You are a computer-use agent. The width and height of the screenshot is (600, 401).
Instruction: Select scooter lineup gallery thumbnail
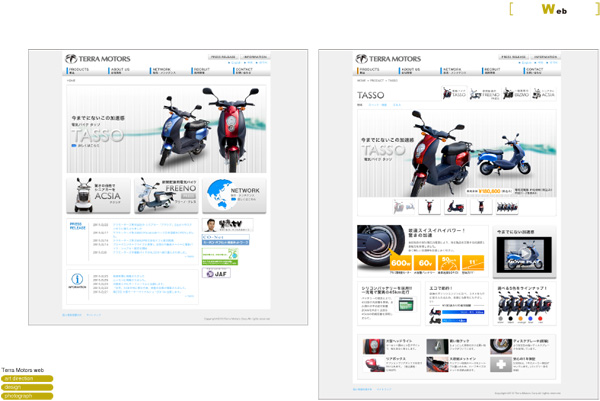click(x=507, y=207)
